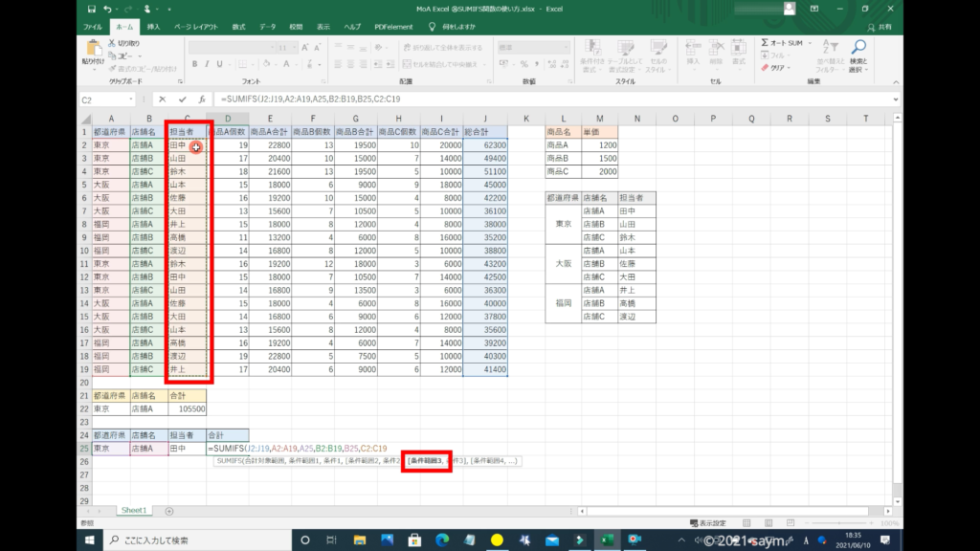Expand the オート SUM dropdown
Screen dimensions: 980x551
pyautogui.click(x=809, y=43)
